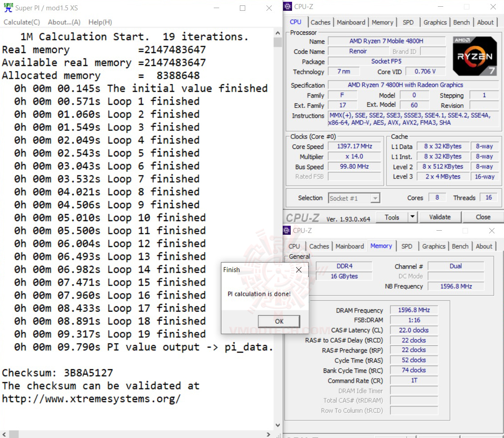Open the Socket #1 selection dropdown
This screenshot has height=438, width=504.
(354, 198)
